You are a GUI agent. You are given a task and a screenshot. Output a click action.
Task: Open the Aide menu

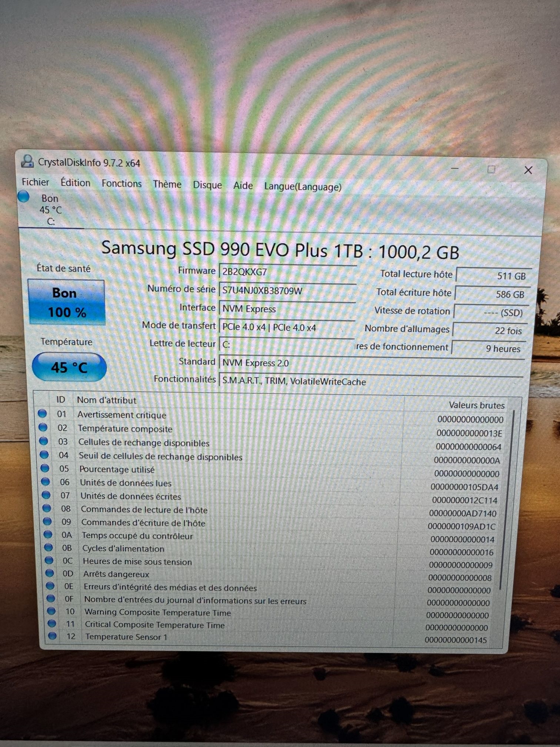point(243,185)
